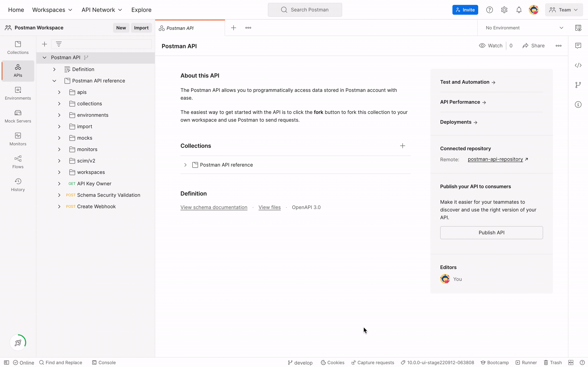Collapse Postman API reference collection in sidebar
This screenshot has height=367, width=588.
pyautogui.click(x=54, y=81)
